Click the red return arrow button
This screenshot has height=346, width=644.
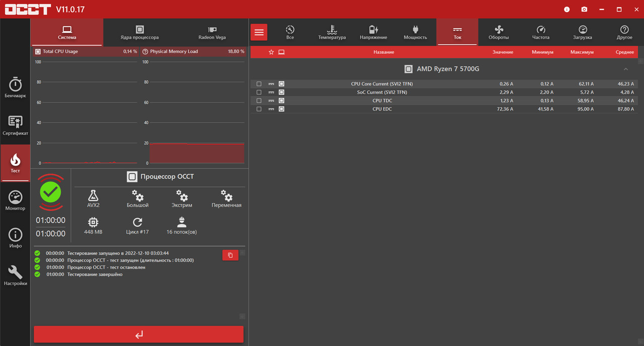pos(139,334)
